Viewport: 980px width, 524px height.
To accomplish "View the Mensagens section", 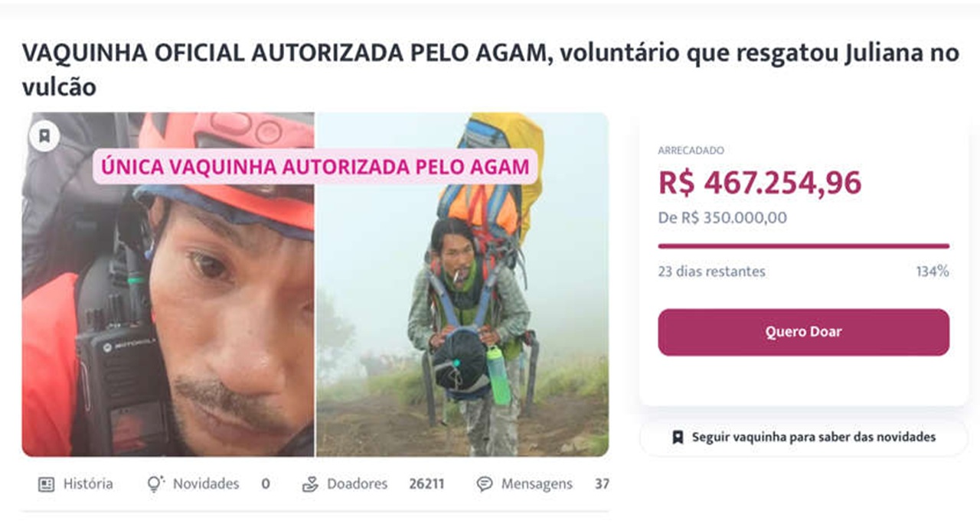I will pyautogui.click(x=537, y=483).
